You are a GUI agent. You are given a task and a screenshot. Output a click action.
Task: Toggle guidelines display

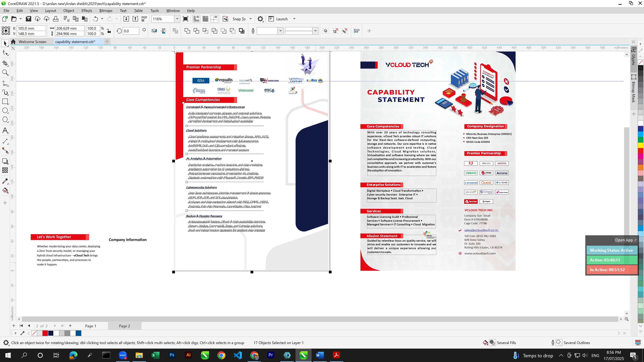pos(214,19)
